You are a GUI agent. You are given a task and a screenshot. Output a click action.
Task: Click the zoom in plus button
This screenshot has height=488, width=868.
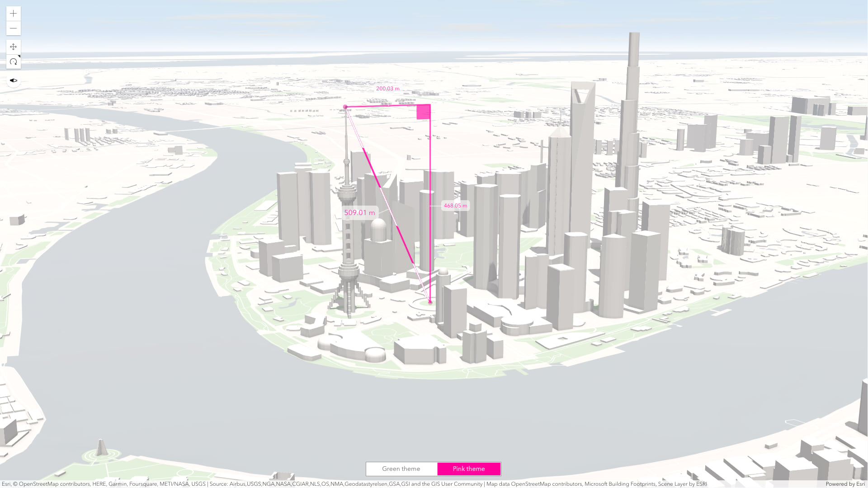(x=14, y=14)
